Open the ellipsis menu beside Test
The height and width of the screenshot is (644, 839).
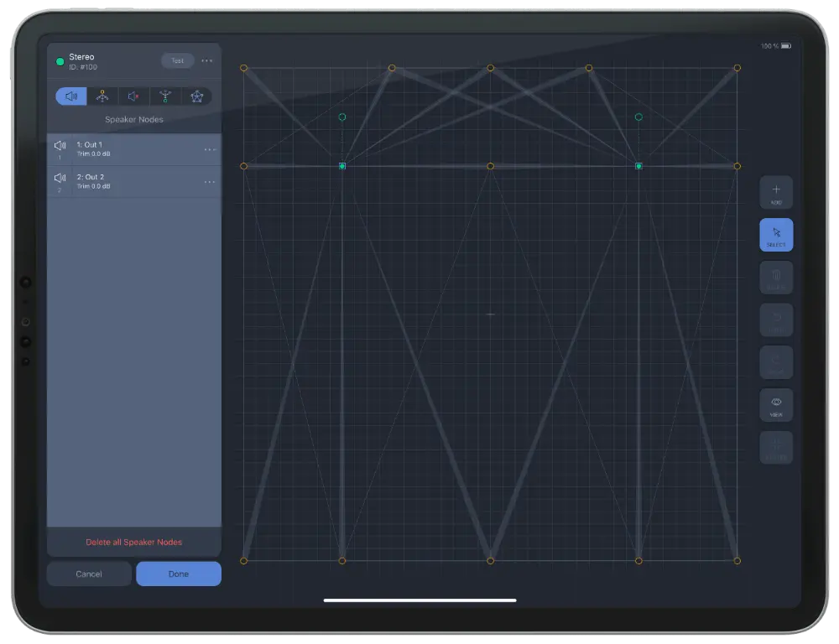click(x=207, y=60)
